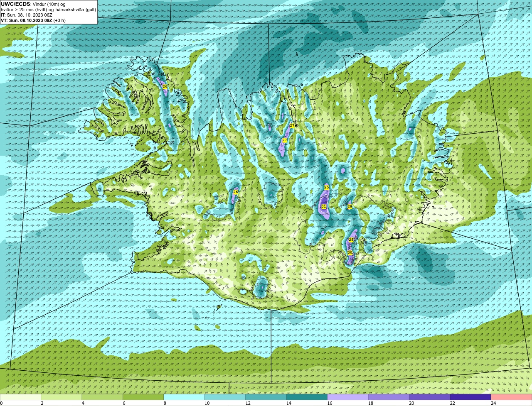Click the gust label 26 in the Westfjords
The width and height of the screenshot is (532, 406).
pyautogui.click(x=165, y=86)
